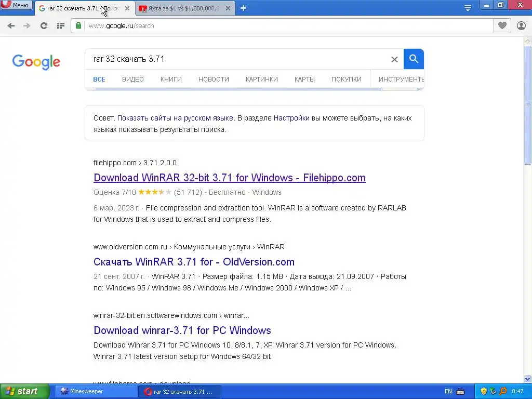532x399 pixels.
Task: Select the КНИГИ search filter
Action: [x=171, y=79]
